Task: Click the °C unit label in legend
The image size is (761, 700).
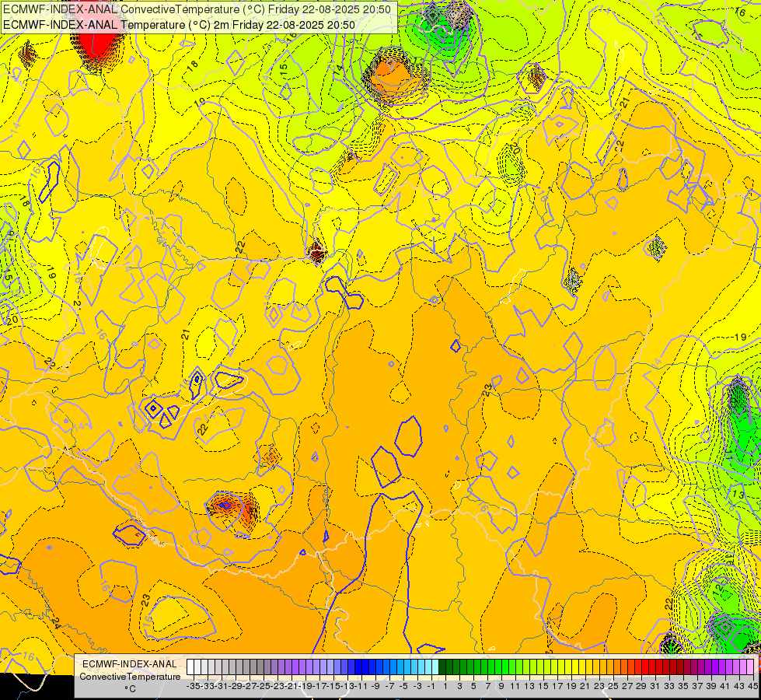Action: [x=130, y=688]
